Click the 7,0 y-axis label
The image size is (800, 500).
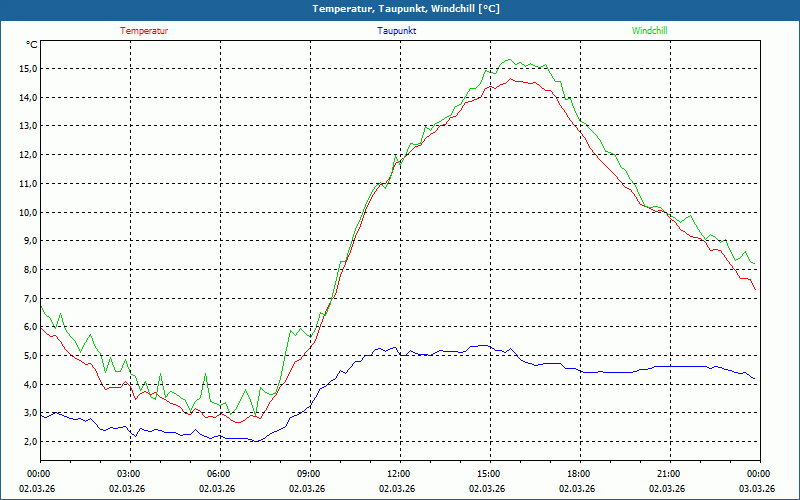pyautogui.click(x=31, y=298)
